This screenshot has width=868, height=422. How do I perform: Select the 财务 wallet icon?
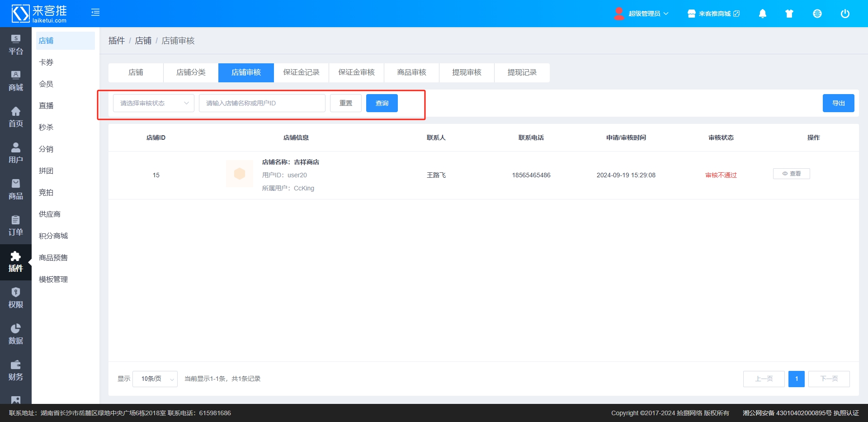coord(16,370)
